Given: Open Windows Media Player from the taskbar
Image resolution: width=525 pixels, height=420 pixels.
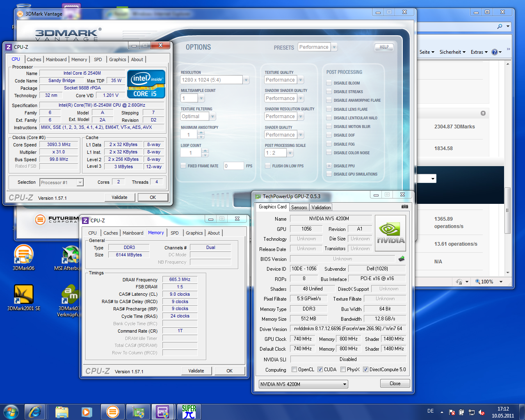Looking at the screenshot, I should coord(87,412).
